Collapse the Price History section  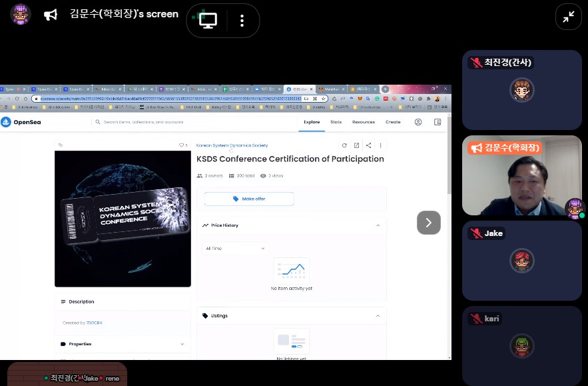point(378,225)
